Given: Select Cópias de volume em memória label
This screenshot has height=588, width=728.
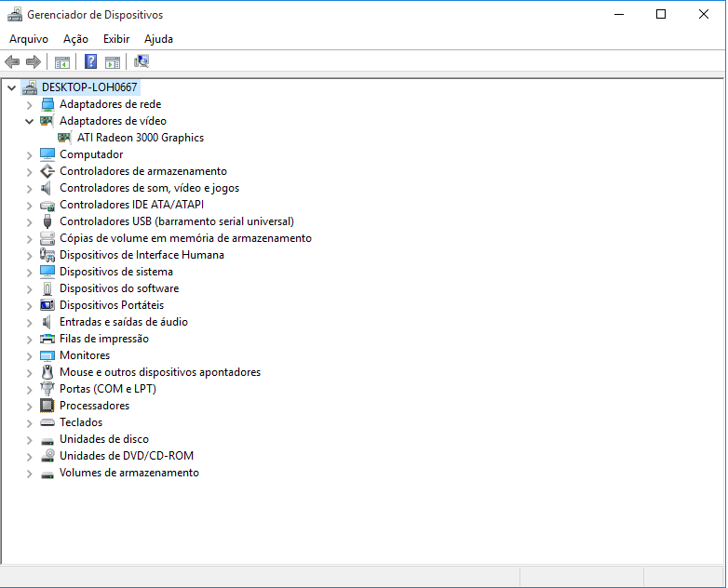Looking at the screenshot, I should tap(185, 238).
